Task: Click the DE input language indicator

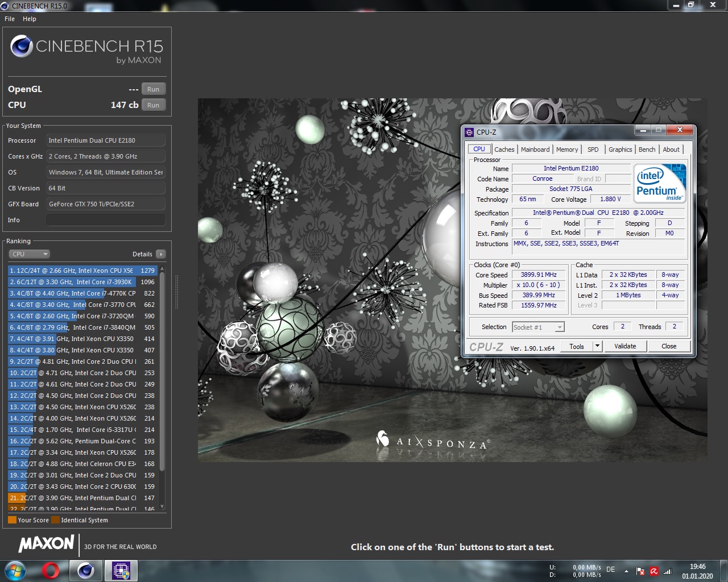Action: click(x=610, y=569)
